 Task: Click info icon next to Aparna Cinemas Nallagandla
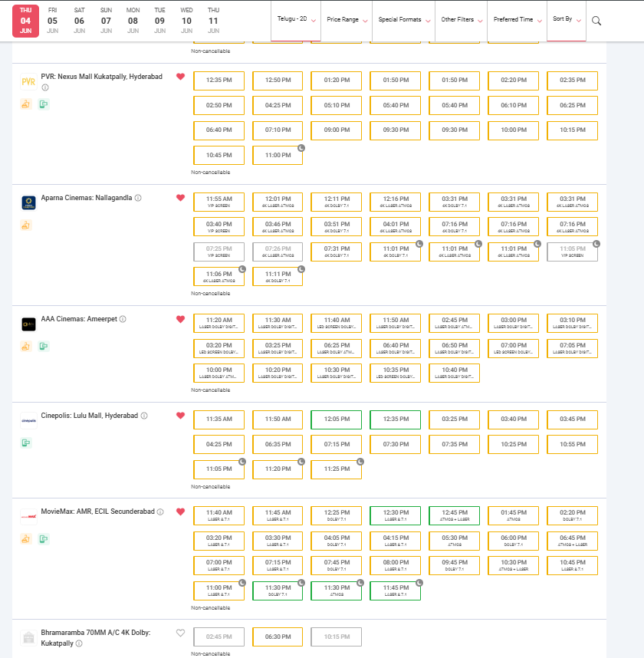138,198
